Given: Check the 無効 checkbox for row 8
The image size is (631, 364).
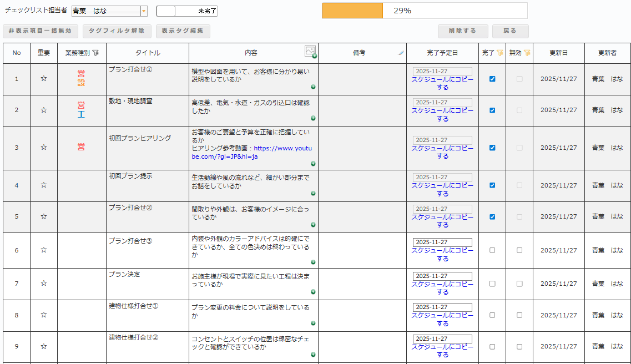Looking at the screenshot, I should pyautogui.click(x=519, y=315).
